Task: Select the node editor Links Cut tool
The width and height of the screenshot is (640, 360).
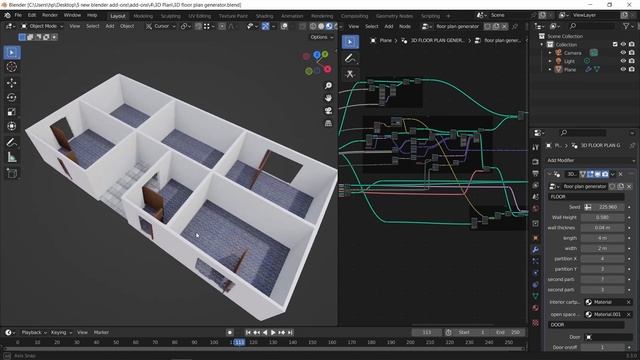Action: coord(350,74)
